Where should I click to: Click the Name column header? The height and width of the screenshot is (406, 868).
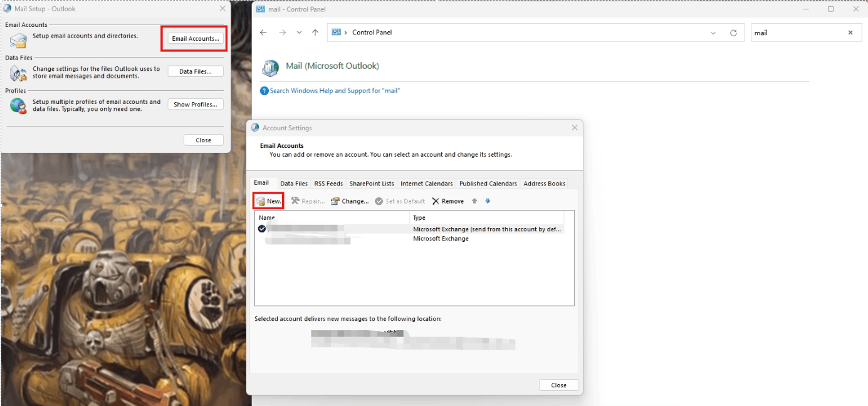pos(332,217)
